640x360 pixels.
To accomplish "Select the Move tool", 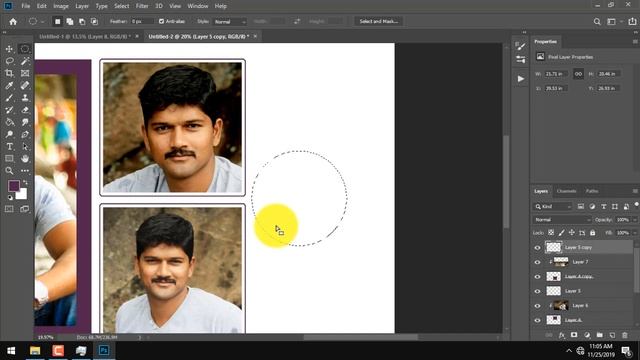I will (x=9, y=49).
